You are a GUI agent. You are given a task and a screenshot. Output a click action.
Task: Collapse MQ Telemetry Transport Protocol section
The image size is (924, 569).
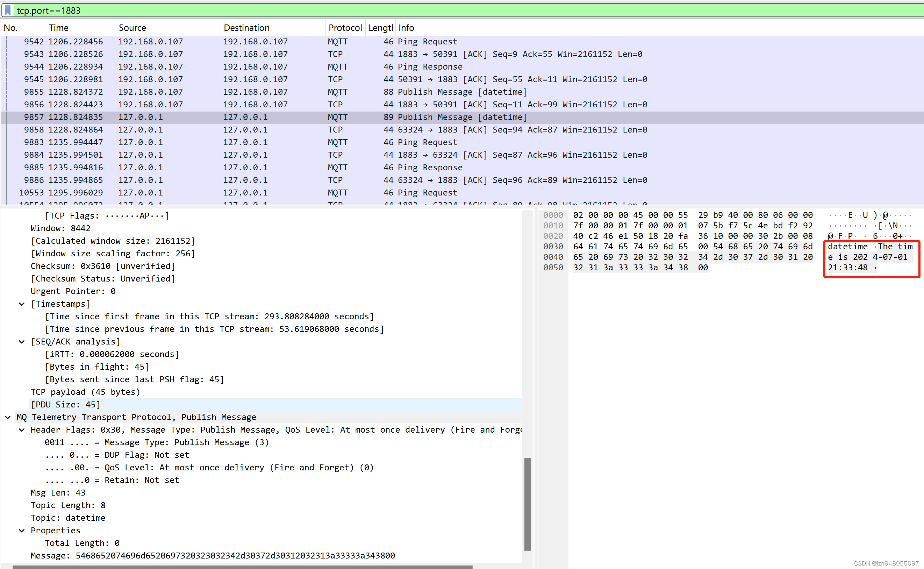click(x=8, y=417)
